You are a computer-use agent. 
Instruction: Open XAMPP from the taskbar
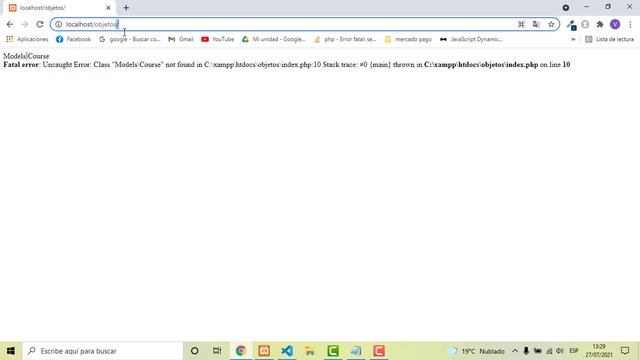(x=264, y=351)
